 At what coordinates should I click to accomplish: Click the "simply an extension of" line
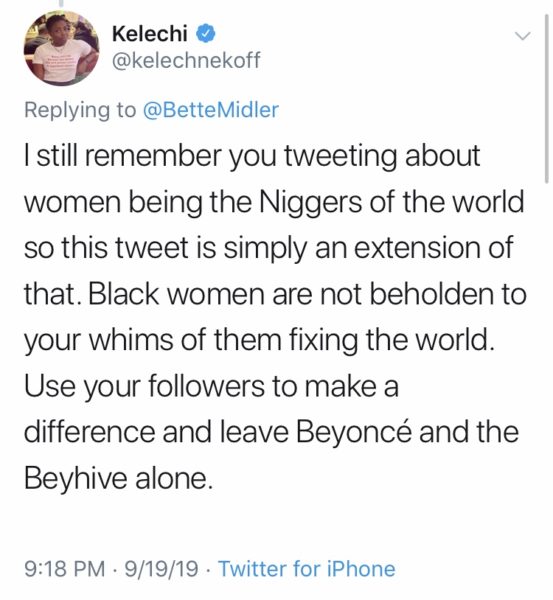[x=269, y=248]
